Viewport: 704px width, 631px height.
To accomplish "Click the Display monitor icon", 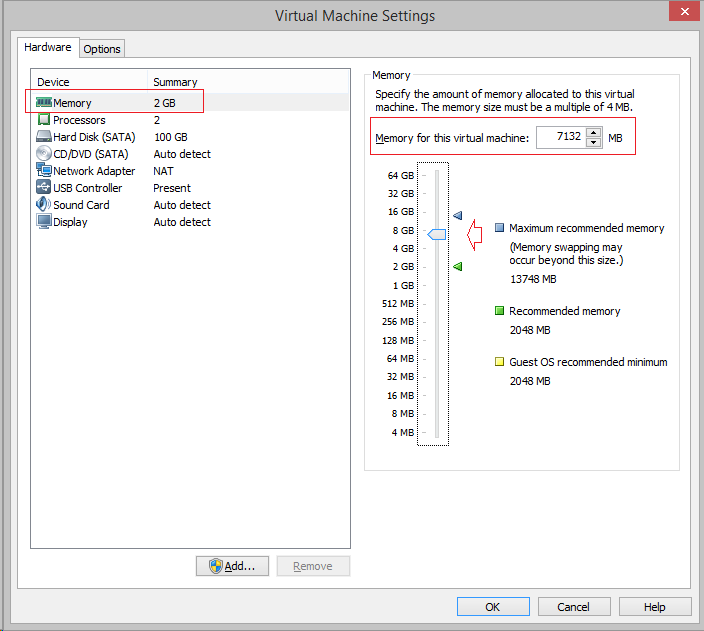I will coord(44,221).
